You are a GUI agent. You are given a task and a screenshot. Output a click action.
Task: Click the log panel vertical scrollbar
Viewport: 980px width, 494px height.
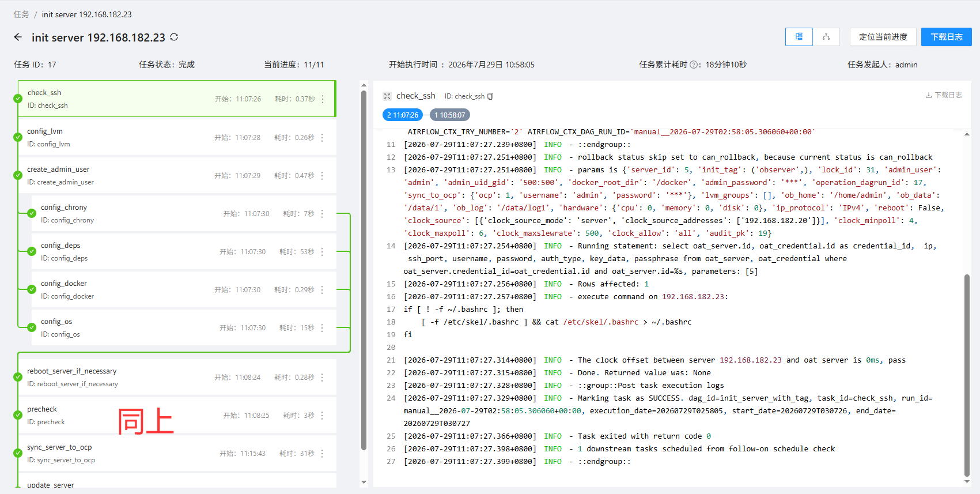point(967,375)
